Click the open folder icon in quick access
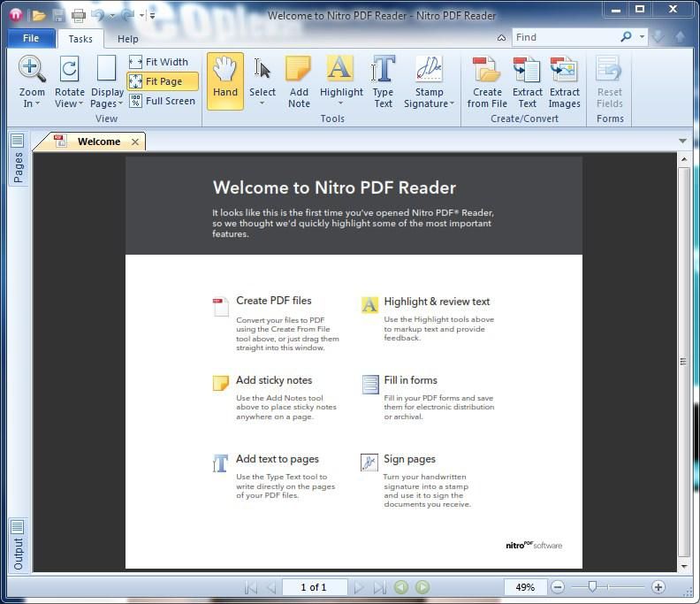 (39, 16)
